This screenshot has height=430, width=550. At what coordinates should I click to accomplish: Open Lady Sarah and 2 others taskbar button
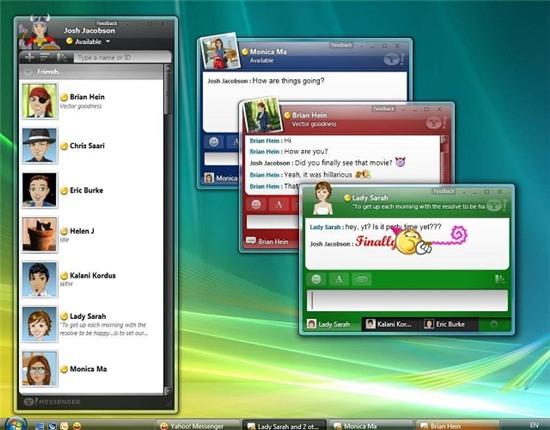click(x=283, y=426)
